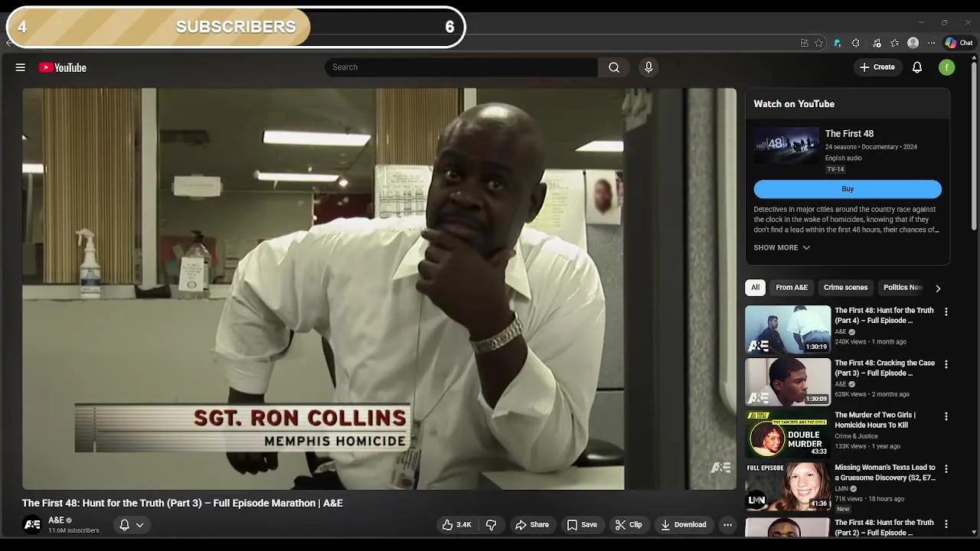Click '240K views • 1 month ago' text
This screenshot has width=980, height=551.
click(x=871, y=342)
